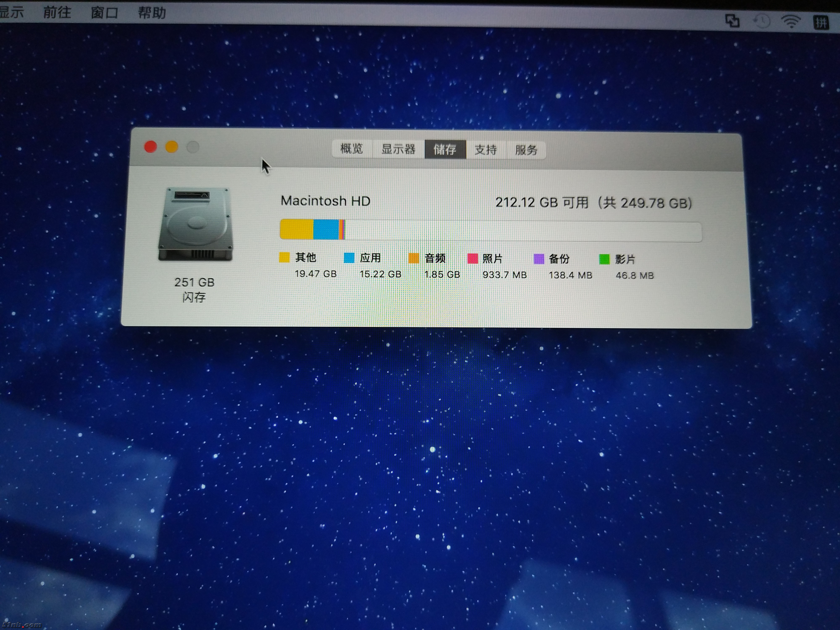Click the 46.8 MB value
This screenshot has width=840, height=630.
point(635,276)
